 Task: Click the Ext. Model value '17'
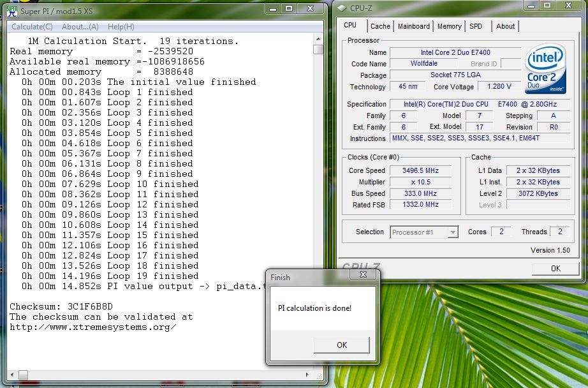click(x=479, y=127)
